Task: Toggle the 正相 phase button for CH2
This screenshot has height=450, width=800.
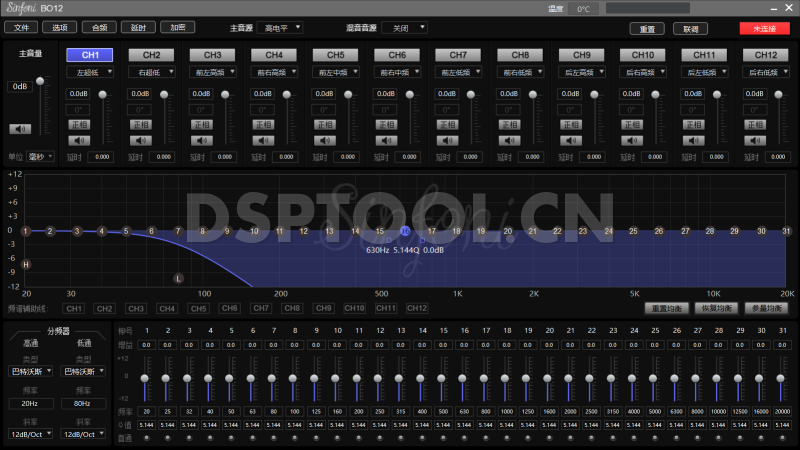Action: click(141, 125)
